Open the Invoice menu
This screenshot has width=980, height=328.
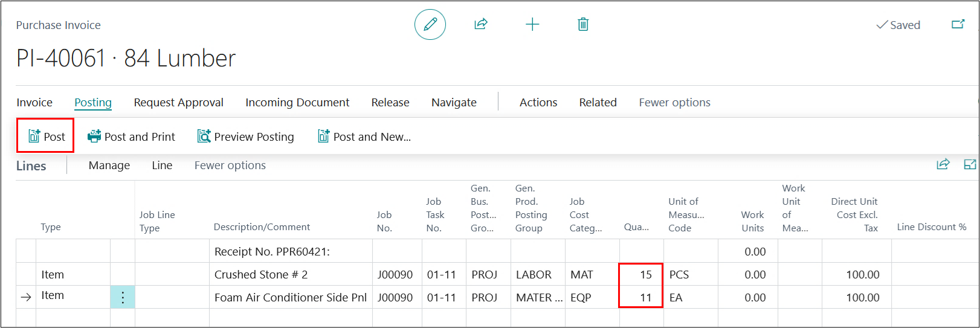point(34,103)
